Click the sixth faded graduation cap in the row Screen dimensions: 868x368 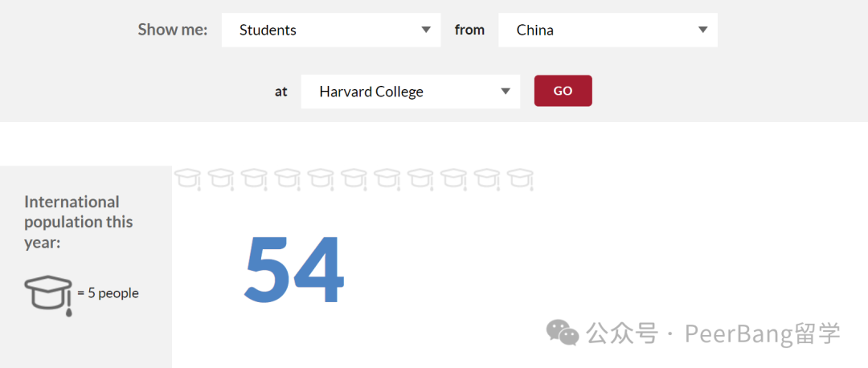click(x=354, y=179)
